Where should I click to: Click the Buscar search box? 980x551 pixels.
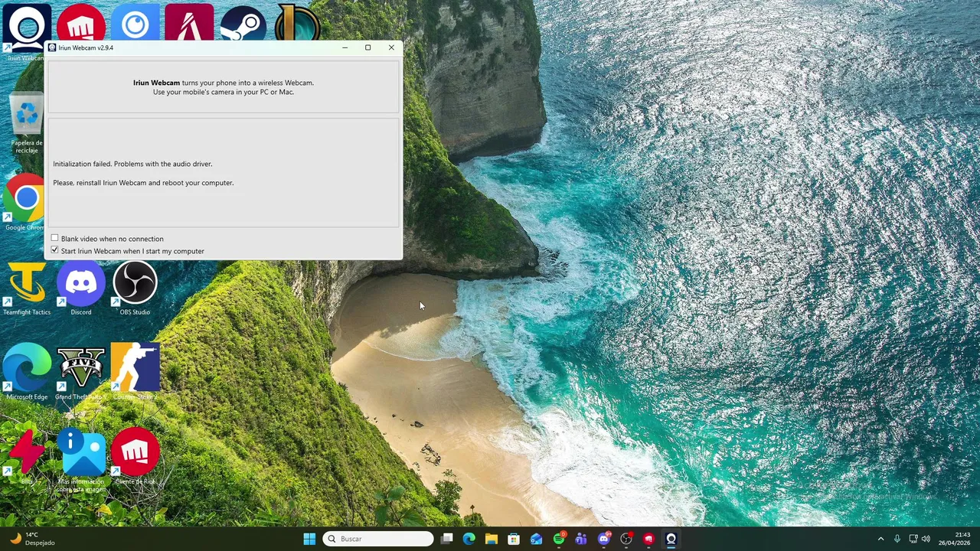click(x=378, y=539)
